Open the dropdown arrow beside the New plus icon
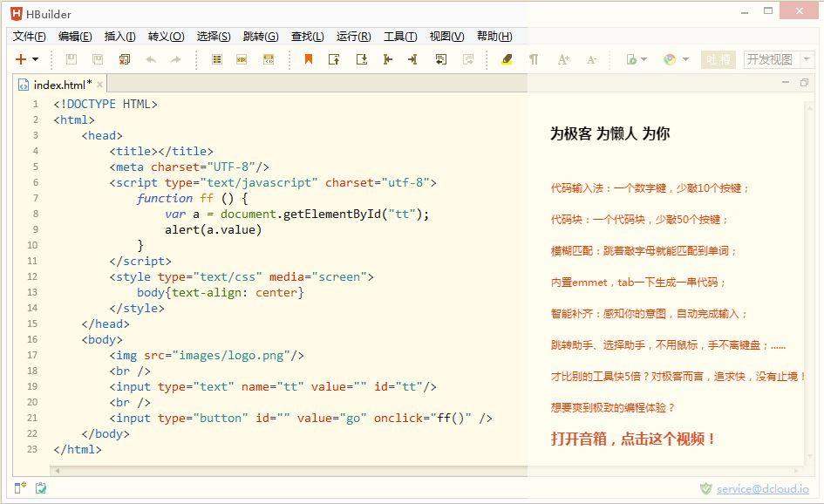 click(x=35, y=59)
